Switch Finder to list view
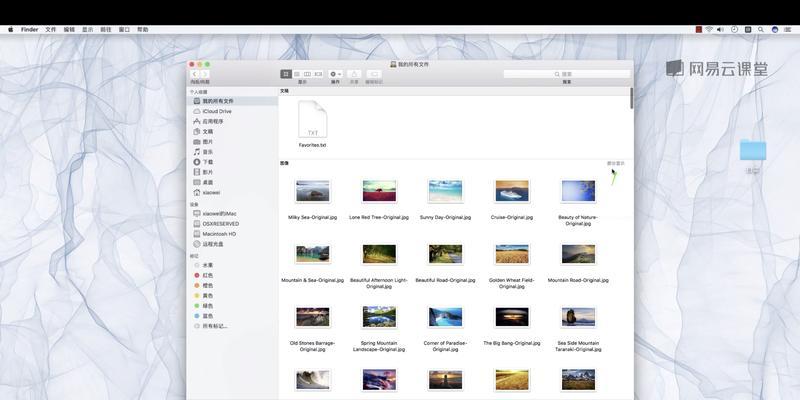The height and width of the screenshot is (400, 800). (x=297, y=74)
